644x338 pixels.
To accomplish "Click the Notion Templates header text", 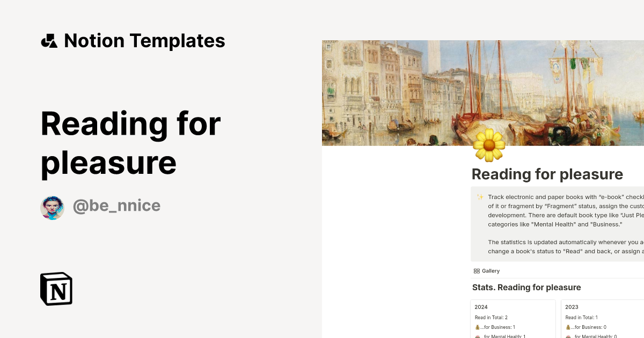I will 145,40.
